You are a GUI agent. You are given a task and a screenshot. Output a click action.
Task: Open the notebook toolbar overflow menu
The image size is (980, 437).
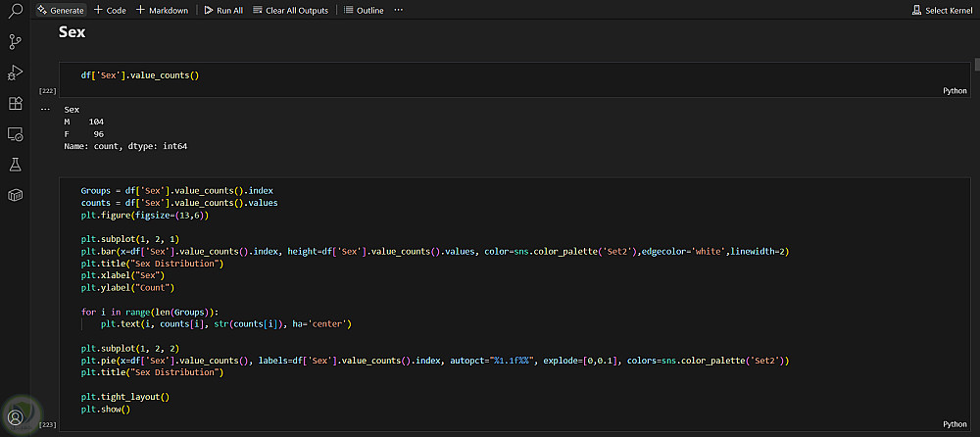pyautogui.click(x=398, y=10)
